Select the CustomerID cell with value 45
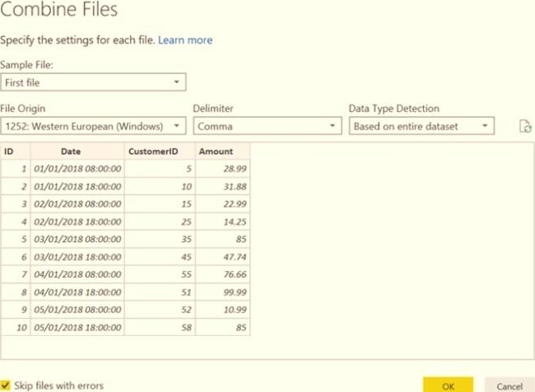This screenshot has height=392, width=535. click(160, 258)
